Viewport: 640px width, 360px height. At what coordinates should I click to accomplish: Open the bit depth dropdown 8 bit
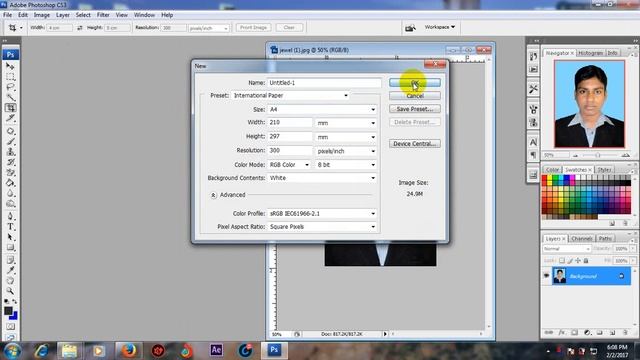(x=346, y=165)
